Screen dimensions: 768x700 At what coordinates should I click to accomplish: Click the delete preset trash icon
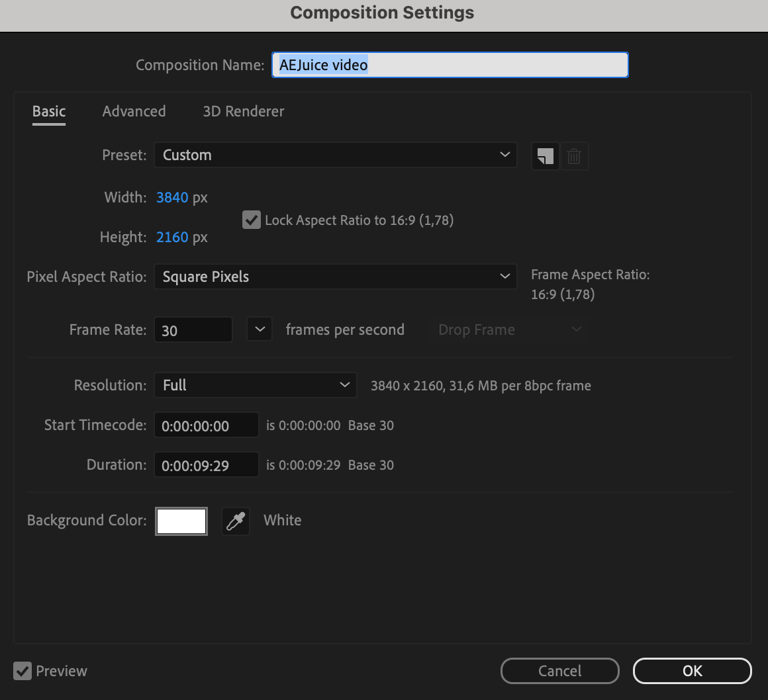[x=574, y=156]
